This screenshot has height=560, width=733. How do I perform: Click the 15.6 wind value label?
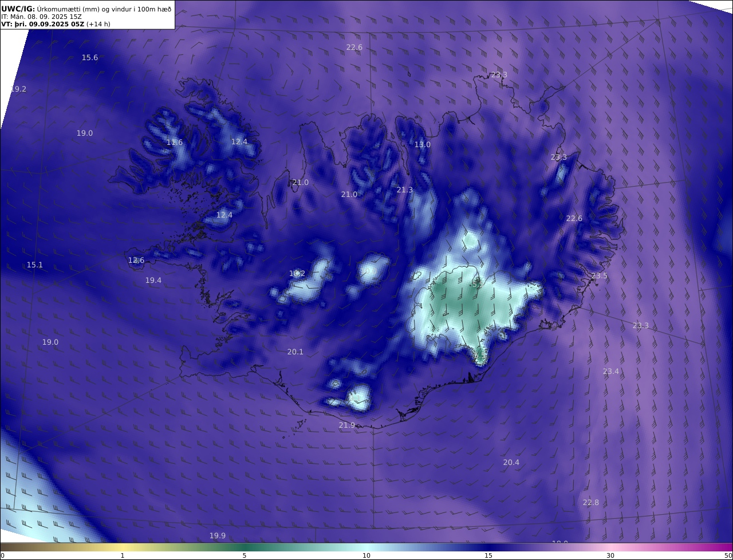(90, 58)
